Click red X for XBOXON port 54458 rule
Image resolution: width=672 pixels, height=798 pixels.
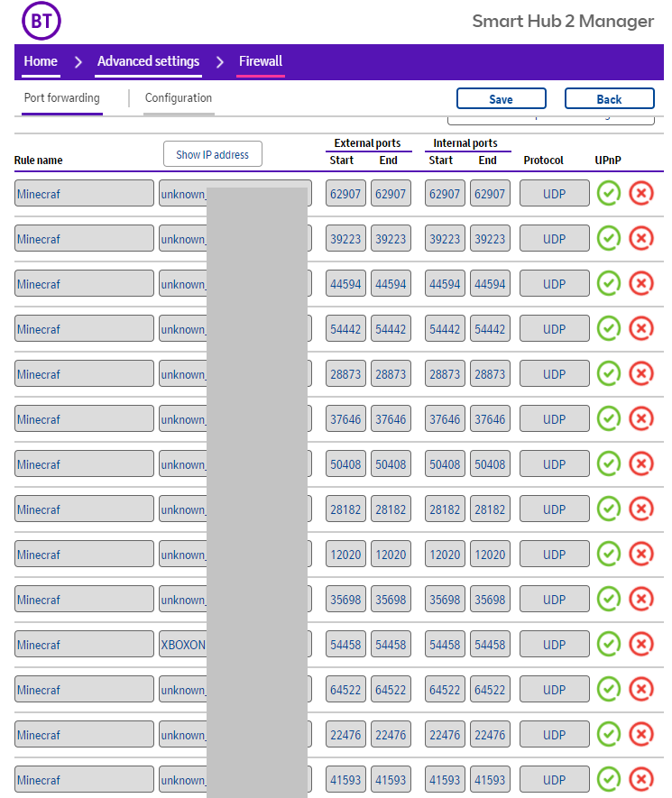click(x=640, y=644)
